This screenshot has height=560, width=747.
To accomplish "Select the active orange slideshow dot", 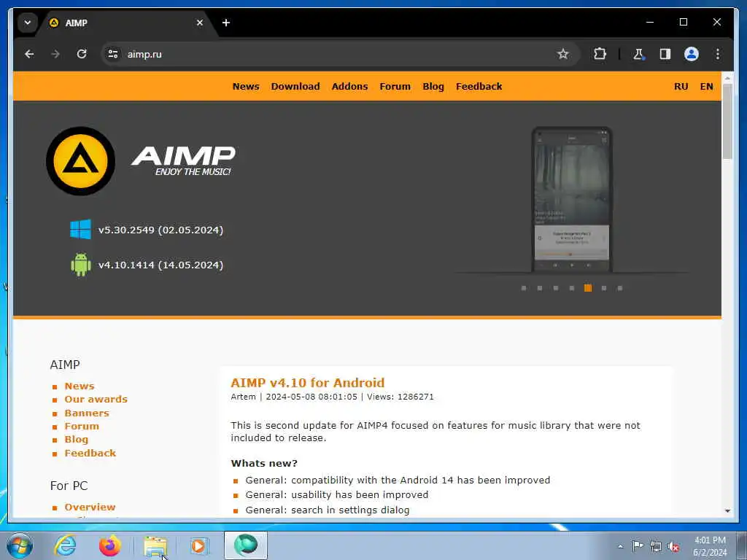I will click(x=588, y=288).
